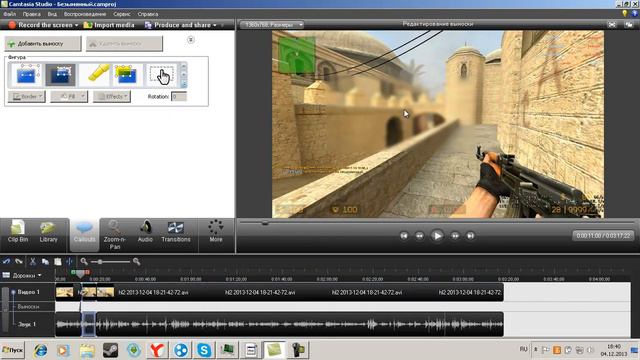Open the Audio tool tab

pyautogui.click(x=145, y=232)
